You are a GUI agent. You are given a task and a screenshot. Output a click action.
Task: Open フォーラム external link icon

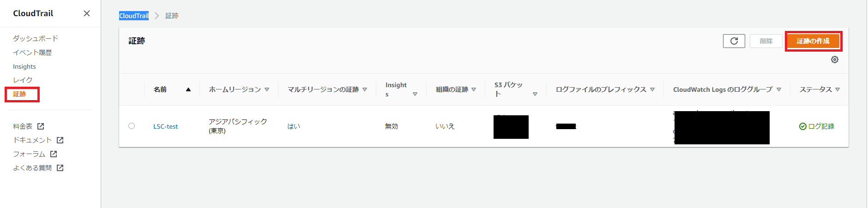(54, 154)
